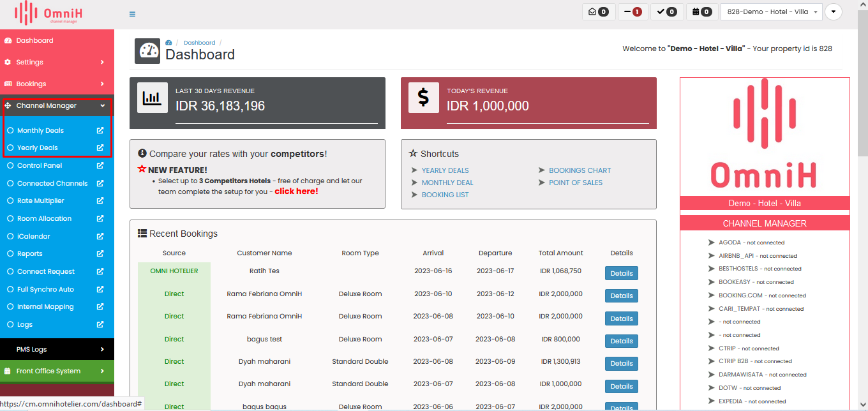Click the breadcrumb dashboard home icon
Image resolution: width=868 pixels, height=411 pixels.
(168, 43)
